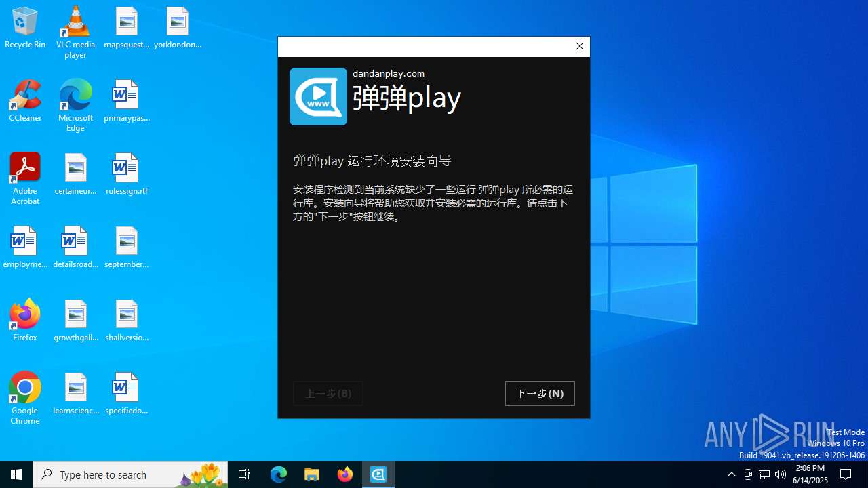Select the shallversio image file icon

coord(127,321)
